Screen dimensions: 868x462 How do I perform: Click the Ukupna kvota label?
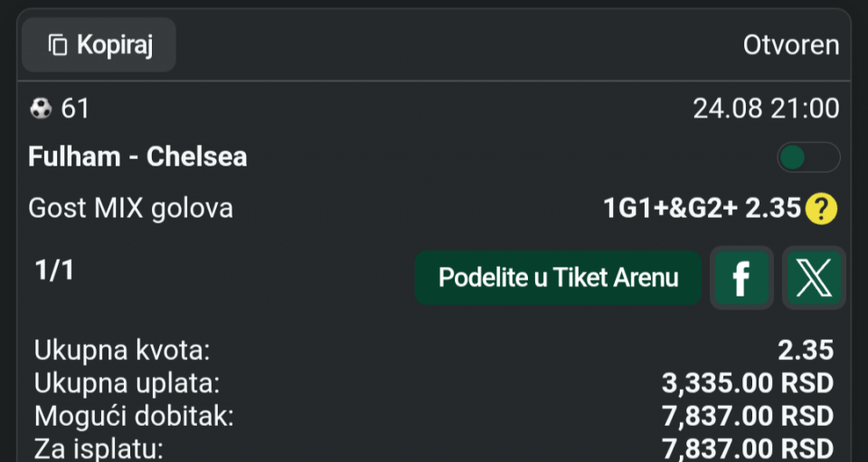(122, 351)
